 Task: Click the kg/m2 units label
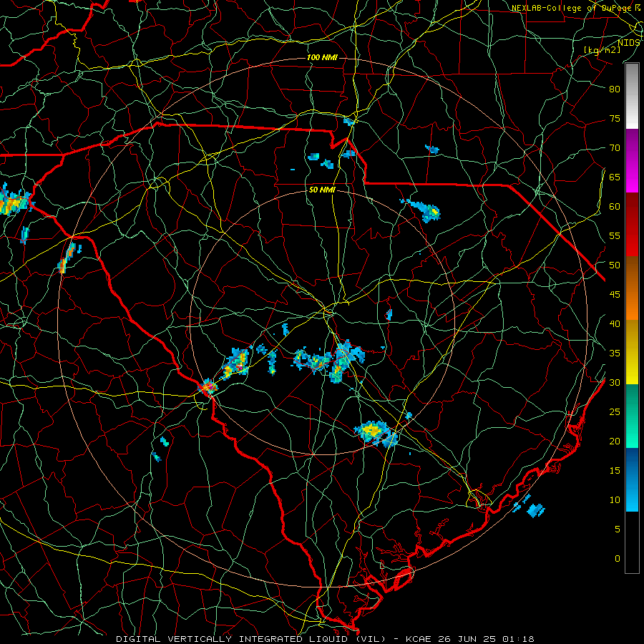pos(602,50)
